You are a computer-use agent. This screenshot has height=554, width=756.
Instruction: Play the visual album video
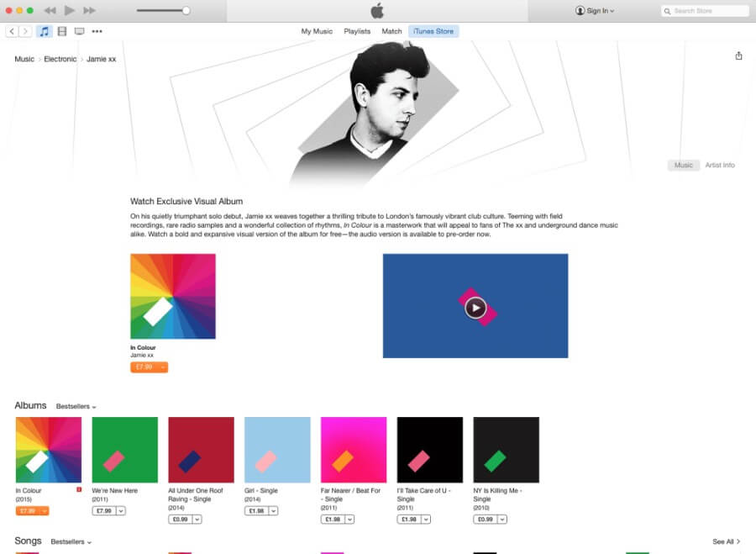(x=475, y=308)
